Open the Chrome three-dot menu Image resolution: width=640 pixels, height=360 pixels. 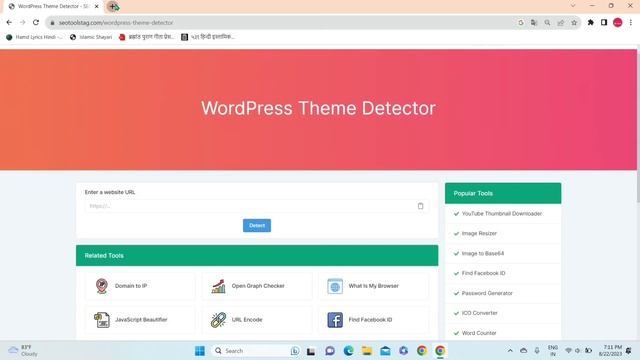pos(631,23)
